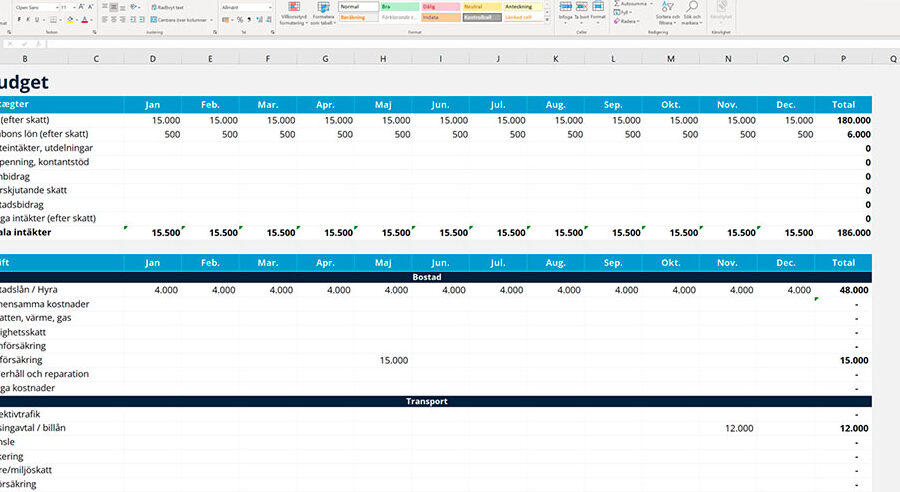Click the Radera button
Viewport: 900px width, 492px height.
(x=625, y=21)
